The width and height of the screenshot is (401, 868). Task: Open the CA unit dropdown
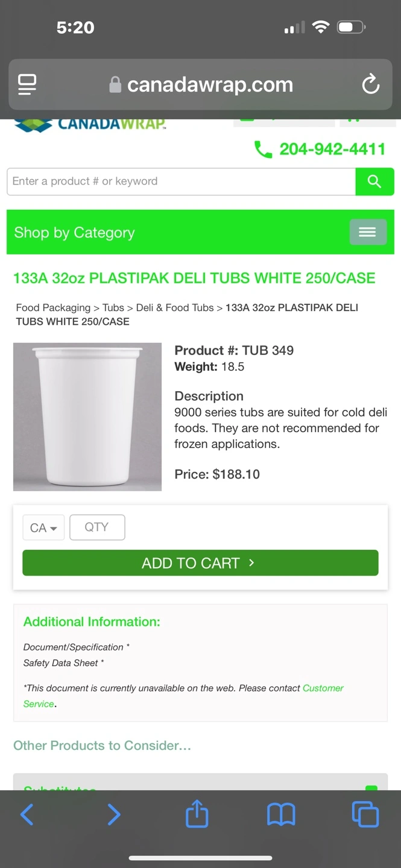(x=43, y=528)
